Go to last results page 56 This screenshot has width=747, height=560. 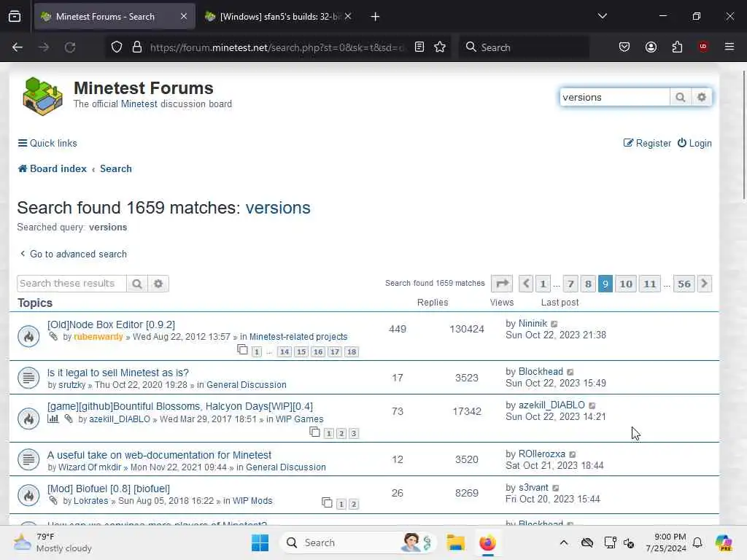click(x=684, y=284)
